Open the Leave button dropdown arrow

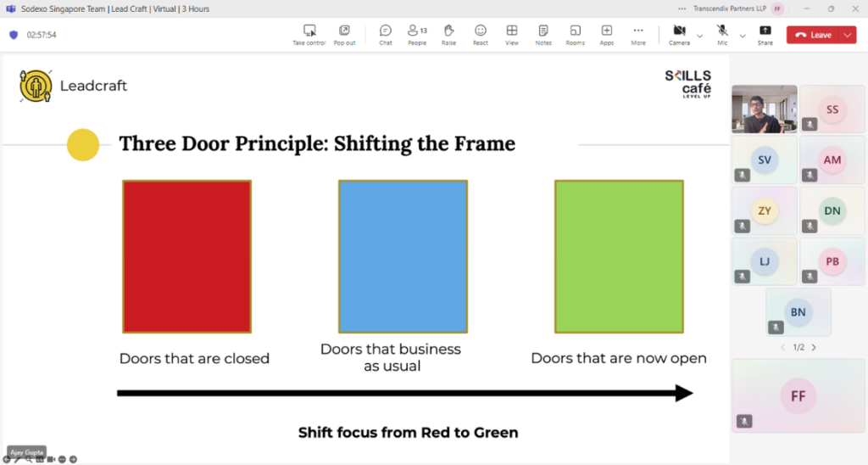[x=848, y=35]
